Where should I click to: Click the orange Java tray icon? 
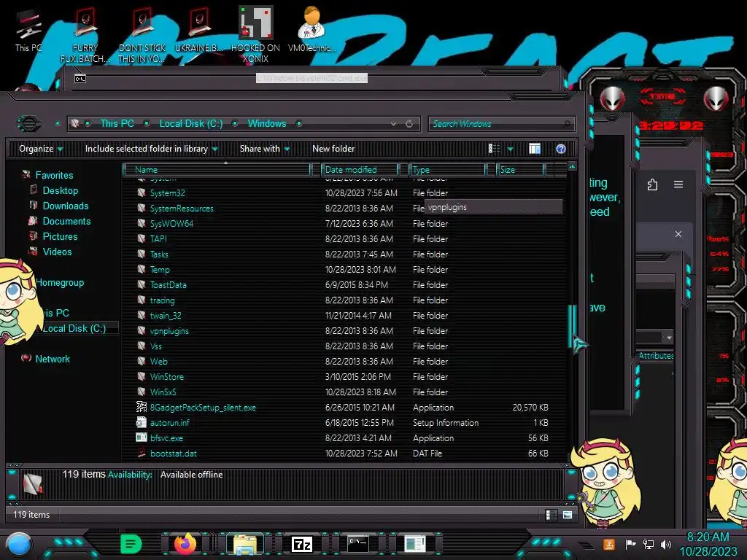[x=608, y=544]
